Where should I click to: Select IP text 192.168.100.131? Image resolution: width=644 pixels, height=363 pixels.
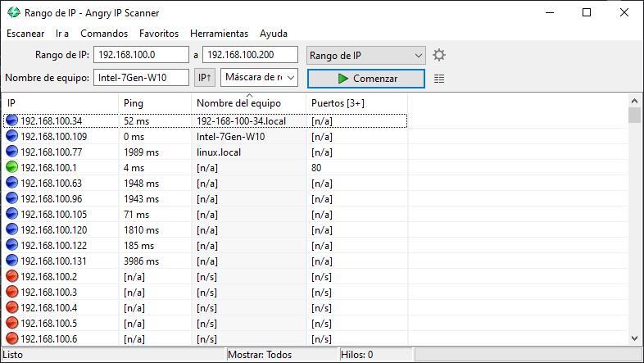click(x=54, y=261)
